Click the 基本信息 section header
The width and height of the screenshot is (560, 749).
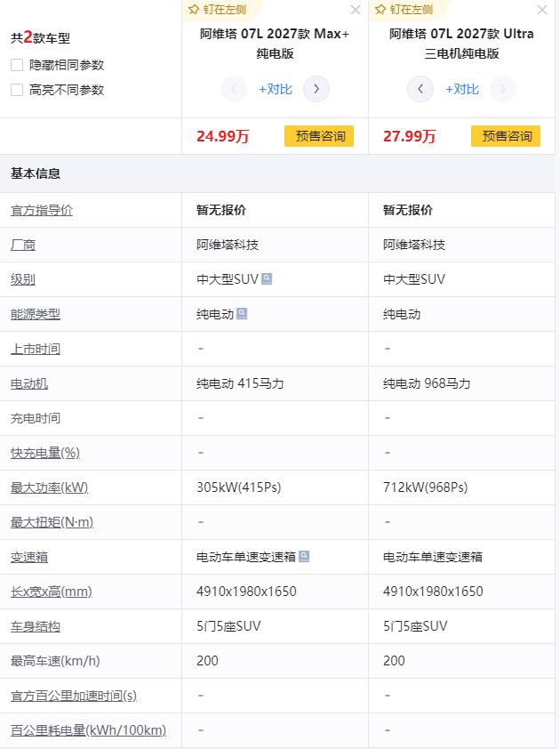point(36,173)
